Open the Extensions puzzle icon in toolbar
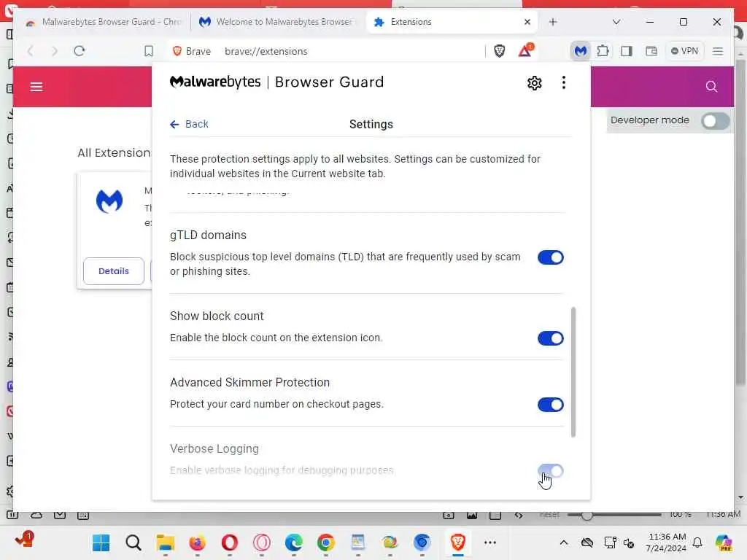747x560 pixels. [x=603, y=51]
